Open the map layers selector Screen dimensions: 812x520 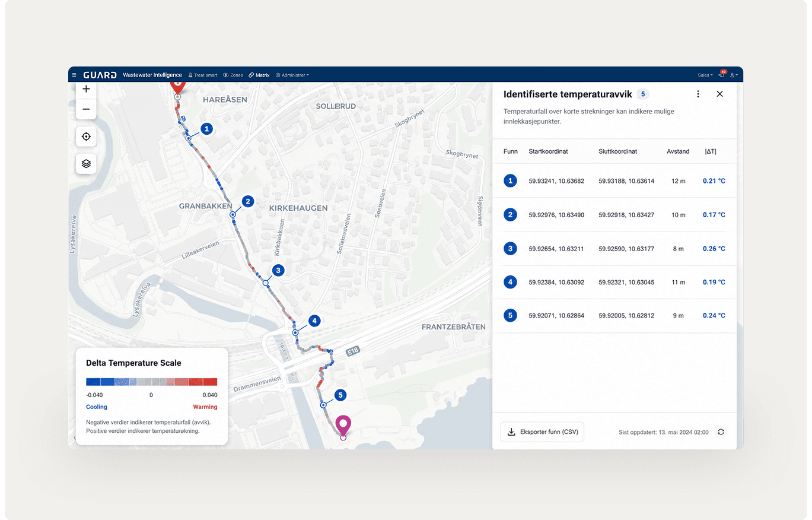tap(86, 164)
